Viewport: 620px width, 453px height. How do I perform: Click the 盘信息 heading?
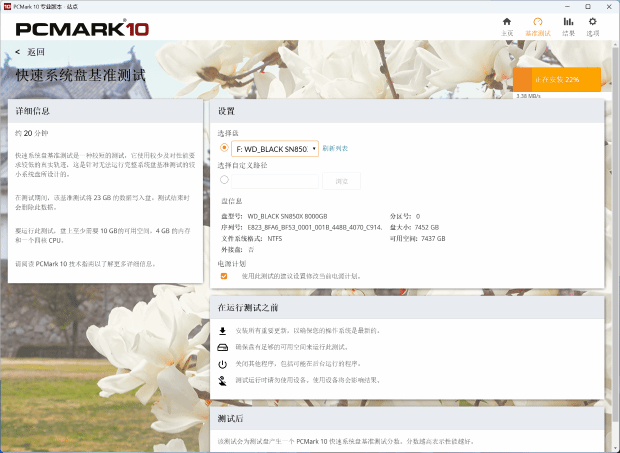coord(232,201)
